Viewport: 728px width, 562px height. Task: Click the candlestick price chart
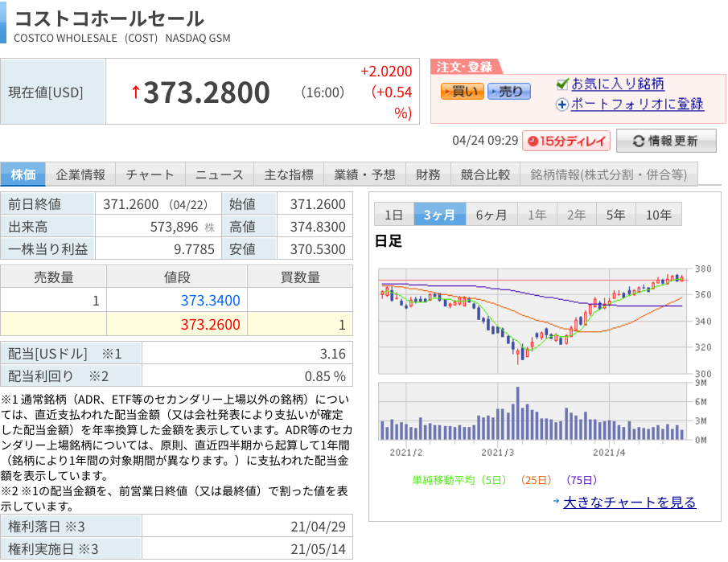coord(533,321)
